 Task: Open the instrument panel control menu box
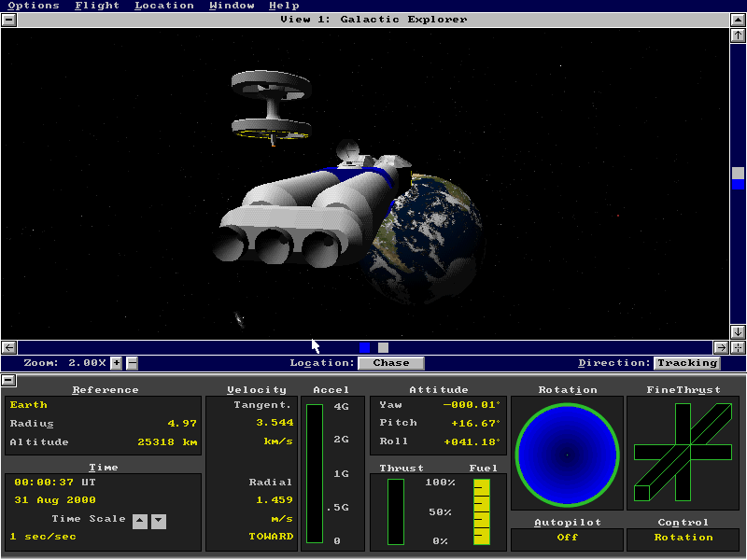9,381
